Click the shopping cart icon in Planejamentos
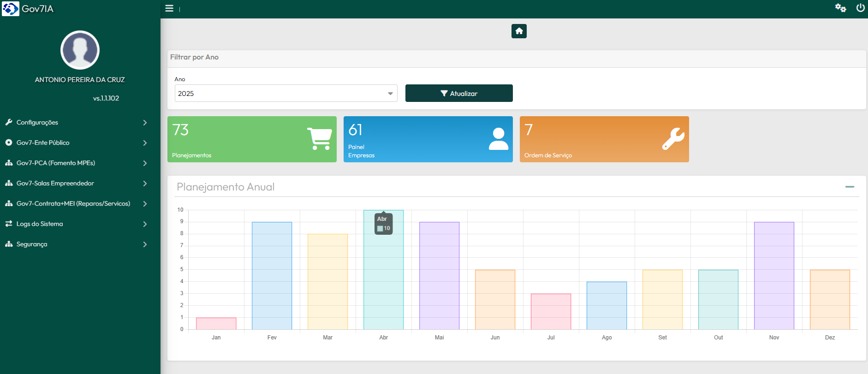Screen dimensions: 868x374 [319, 138]
